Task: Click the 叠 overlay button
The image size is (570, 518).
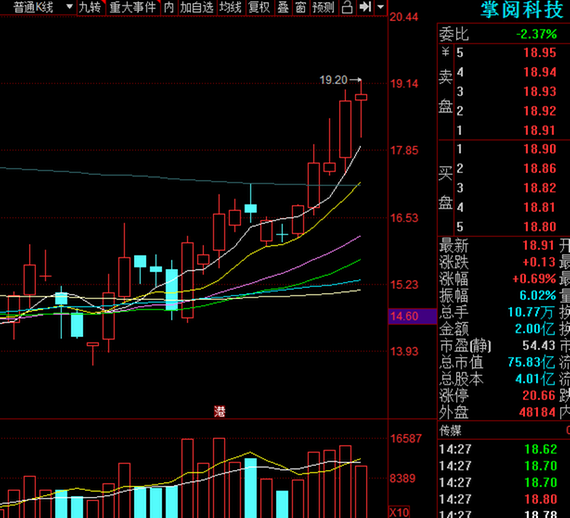Action: click(x=283, y=7)
